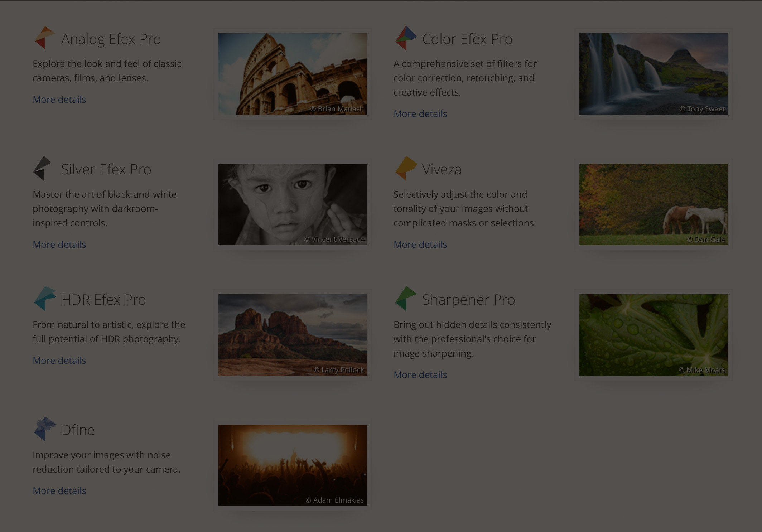Open the red rock photo by Larry Pollock

coord(293,335)
